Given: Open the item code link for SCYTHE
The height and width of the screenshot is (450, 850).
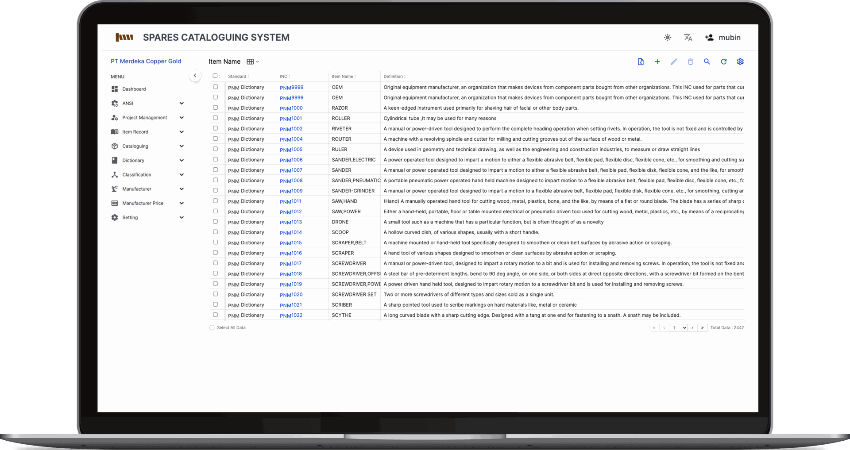Looking at the screenshot, I should [x=291, y=315].
